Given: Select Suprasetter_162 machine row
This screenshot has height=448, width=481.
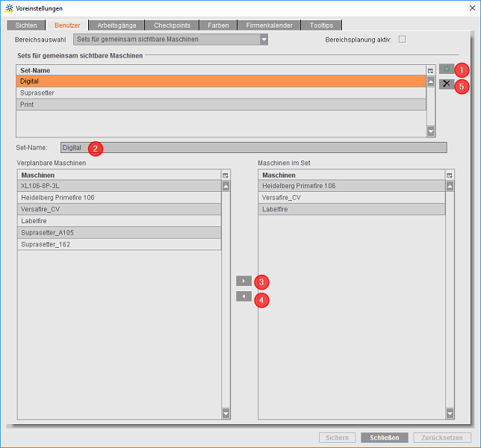Looking at the screenshot, I should coord(120,244).
